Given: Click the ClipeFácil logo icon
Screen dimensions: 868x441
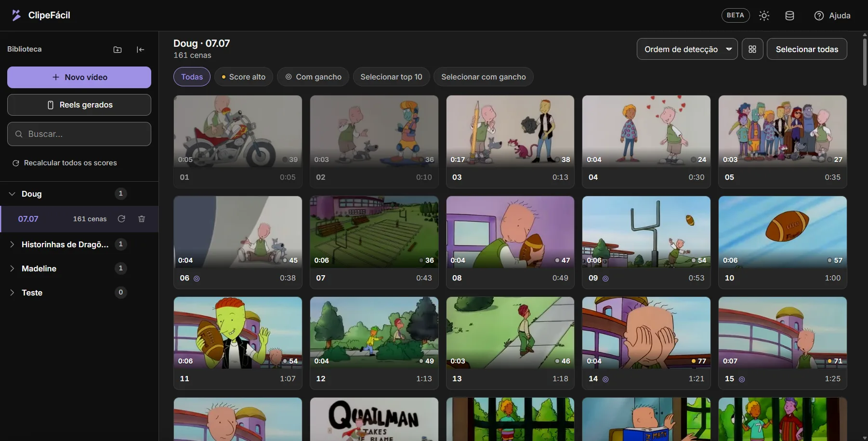Looking at the screenshot, I should click(16, 15).
